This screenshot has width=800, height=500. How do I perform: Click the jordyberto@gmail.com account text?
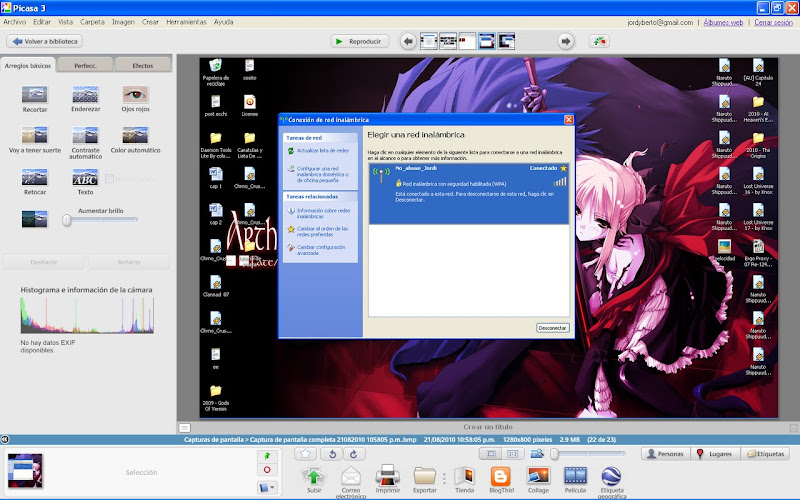click(660, 22)
